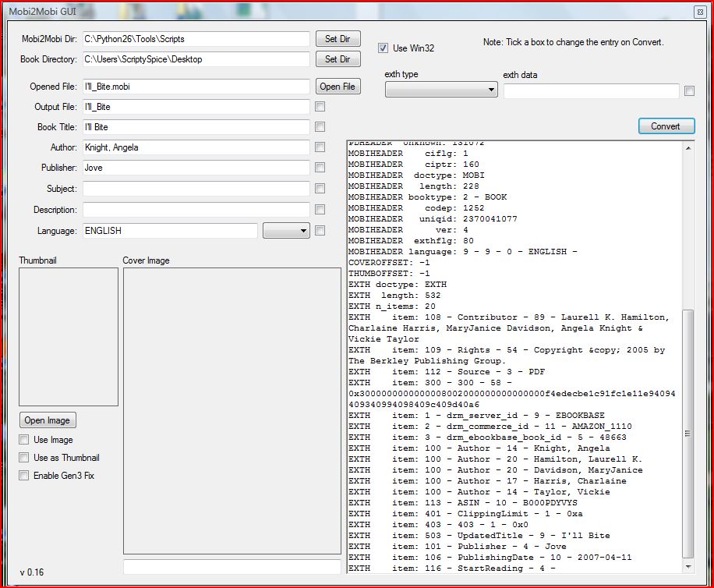Image resolution: width=714 pixels, height=588 pixels.
Task: Enable the Gen3 Fix checkbox
Action: point(23,476)
